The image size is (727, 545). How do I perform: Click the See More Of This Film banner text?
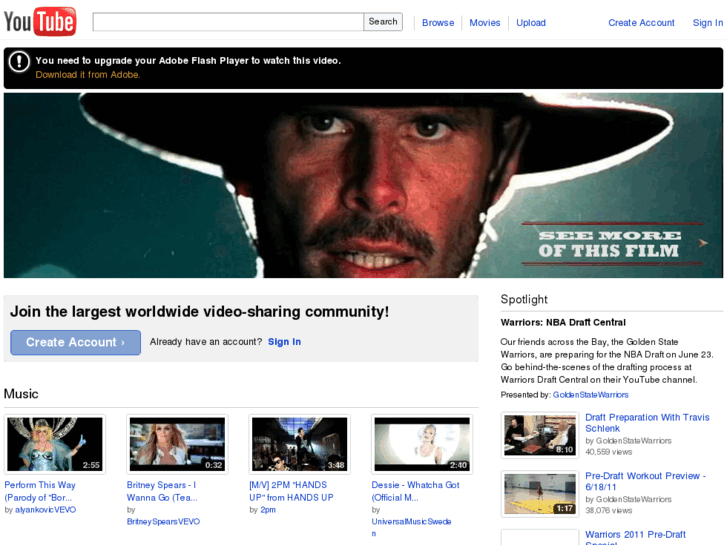point(609,244)
